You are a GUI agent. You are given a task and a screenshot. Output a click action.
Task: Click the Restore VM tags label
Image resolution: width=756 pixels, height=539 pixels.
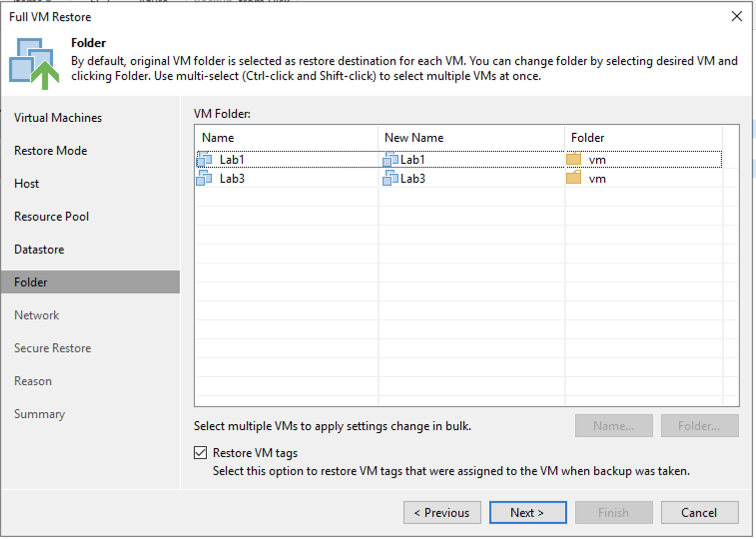point(255,453)
